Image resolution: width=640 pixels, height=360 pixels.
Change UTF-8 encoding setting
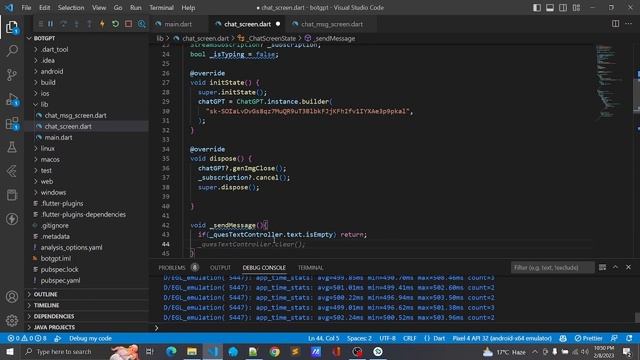387,338
